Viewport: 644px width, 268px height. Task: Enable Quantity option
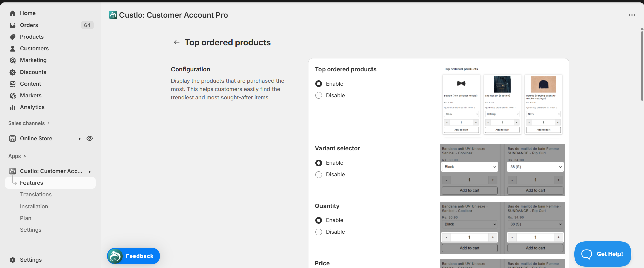[x=319, y=220]
